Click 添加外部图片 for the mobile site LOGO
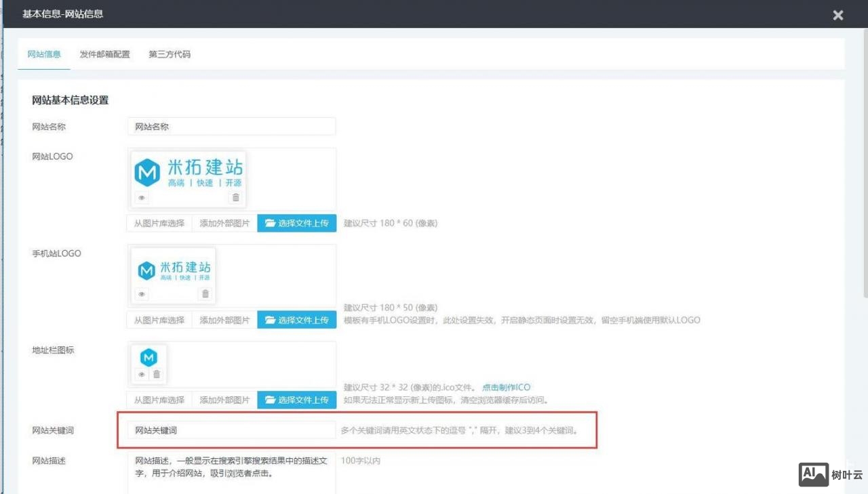Screen dimensions: 868x494 pyautogui.click(x=224, y=319)
